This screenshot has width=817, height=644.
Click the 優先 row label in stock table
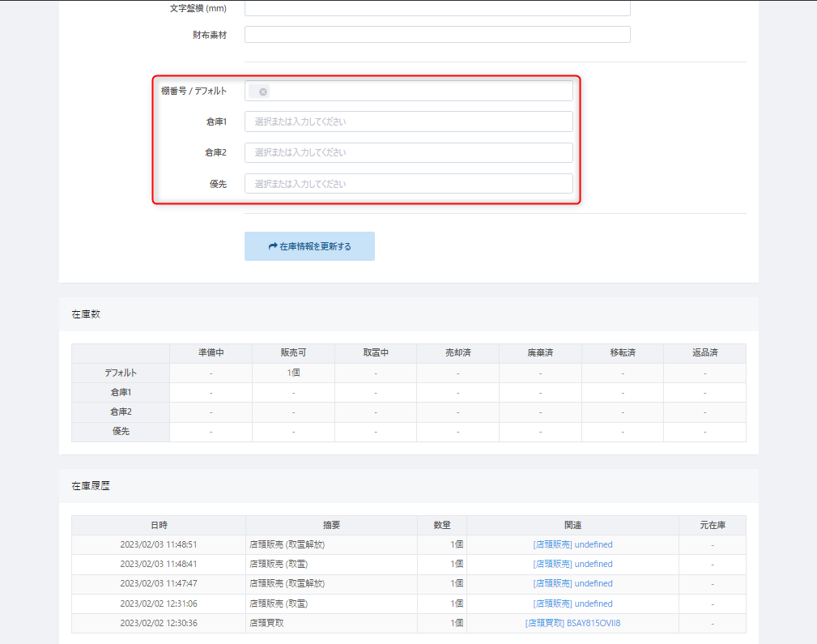(x=121, y=431)
